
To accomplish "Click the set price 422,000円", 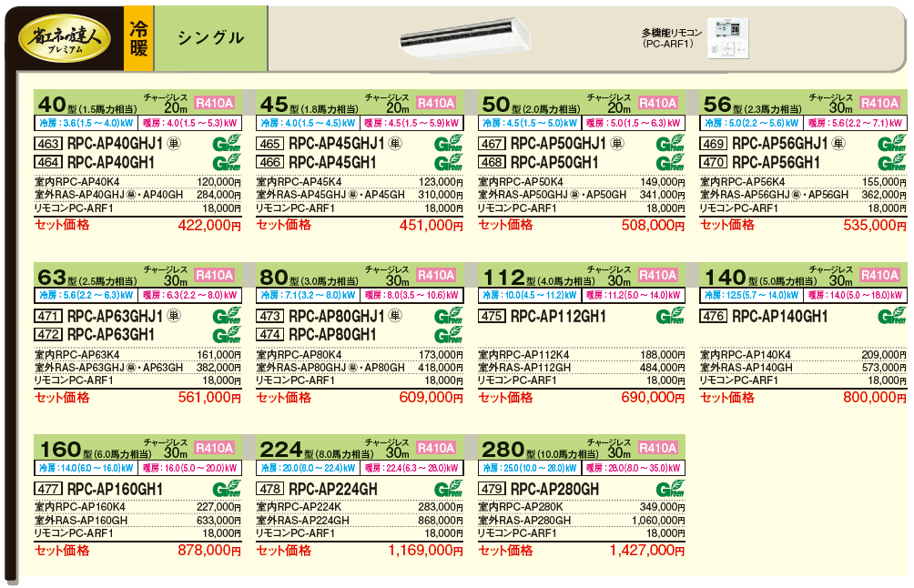I will [209, 226].
